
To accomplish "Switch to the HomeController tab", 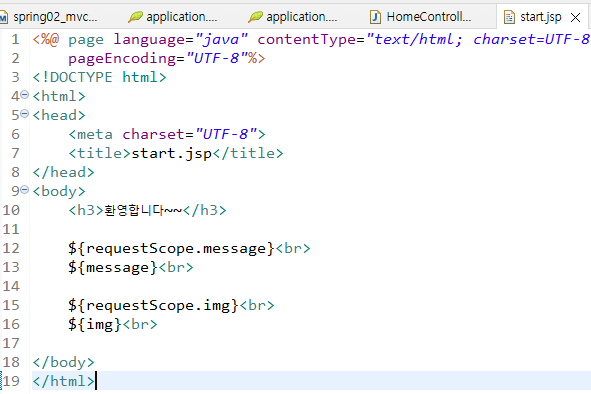I will pos(422,17).
